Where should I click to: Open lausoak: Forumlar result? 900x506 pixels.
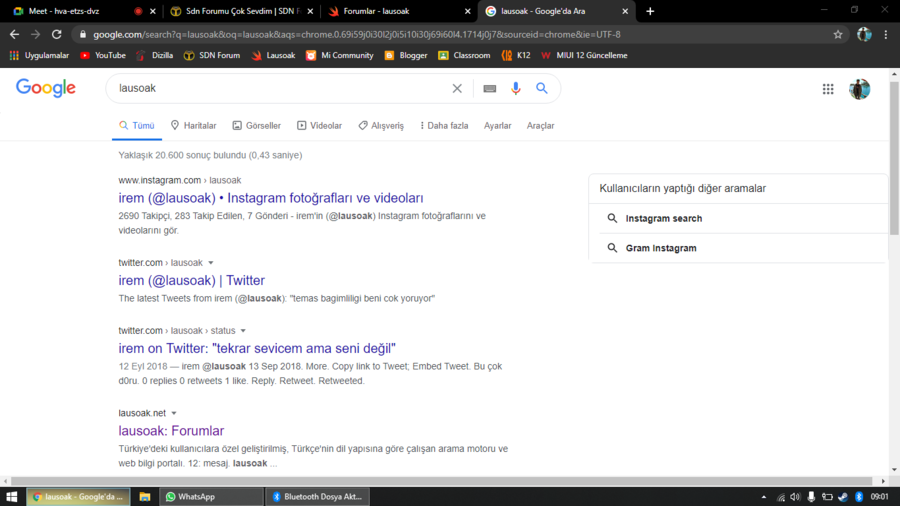(x=171, y=431)
